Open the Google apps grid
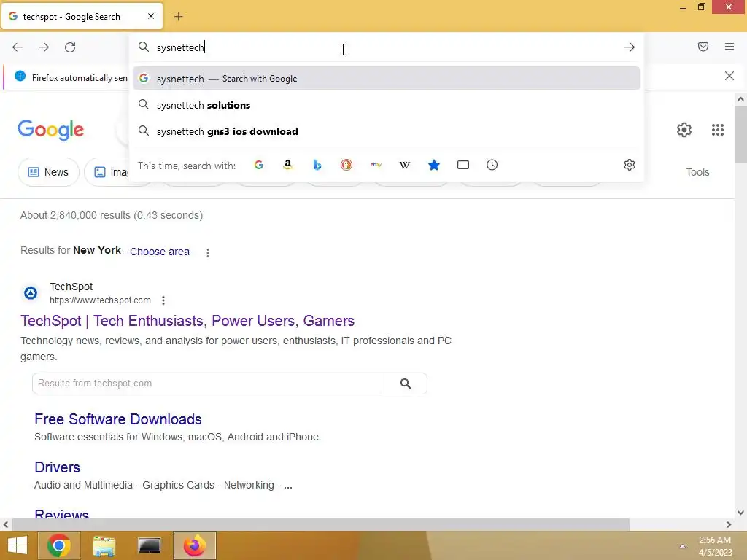 click(x=718, y=130)
